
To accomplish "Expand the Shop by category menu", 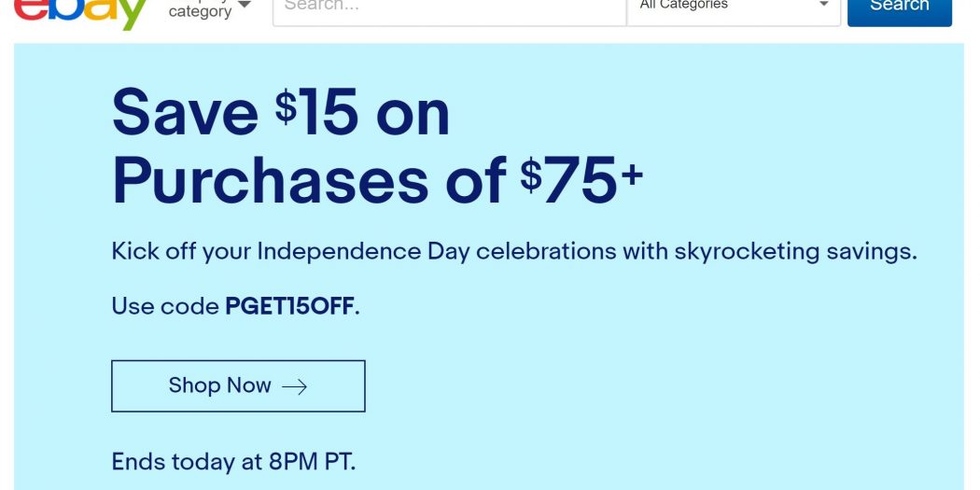I will coord(200,10).
